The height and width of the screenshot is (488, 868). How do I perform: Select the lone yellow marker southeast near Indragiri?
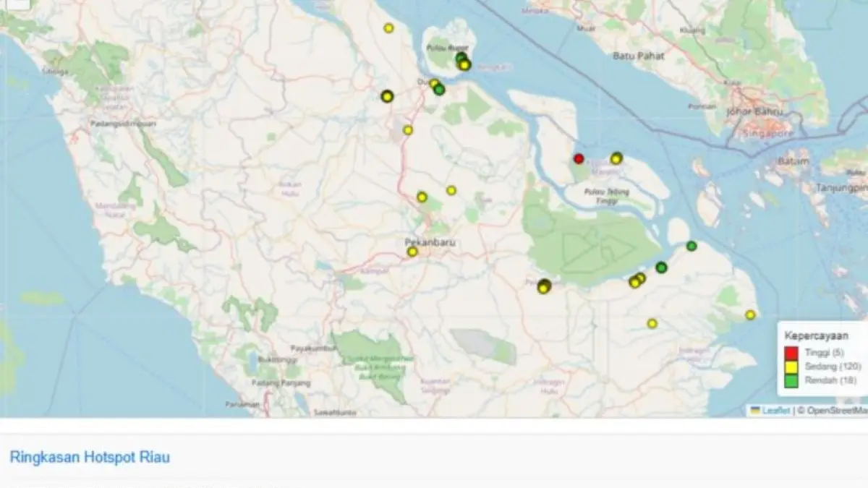coord(652,323)
